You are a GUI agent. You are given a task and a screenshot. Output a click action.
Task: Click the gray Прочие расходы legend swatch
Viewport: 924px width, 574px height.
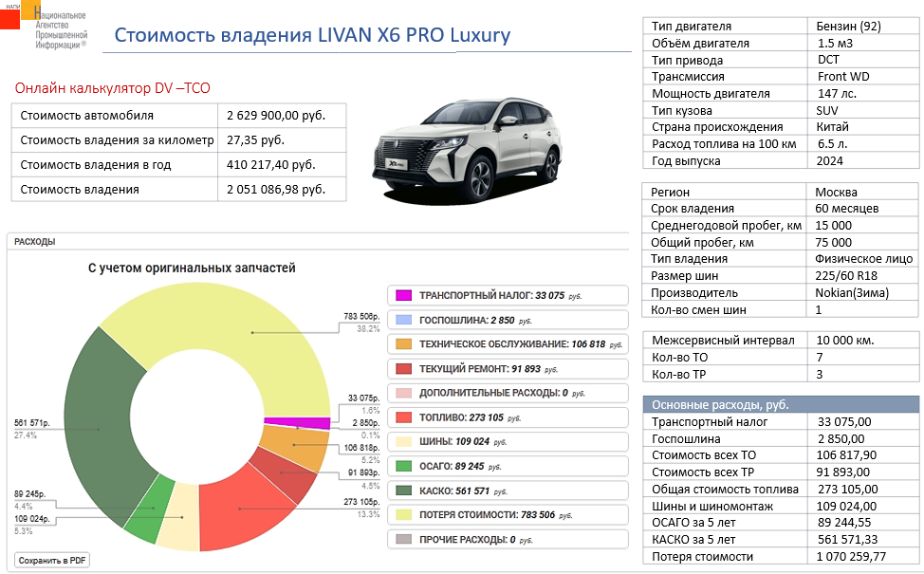(403, 540)
